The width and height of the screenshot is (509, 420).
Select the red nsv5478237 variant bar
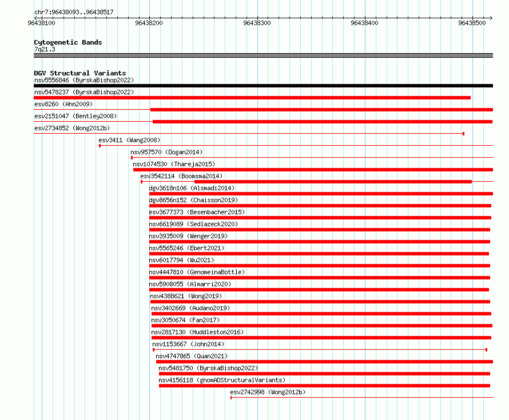click(252, 98)
